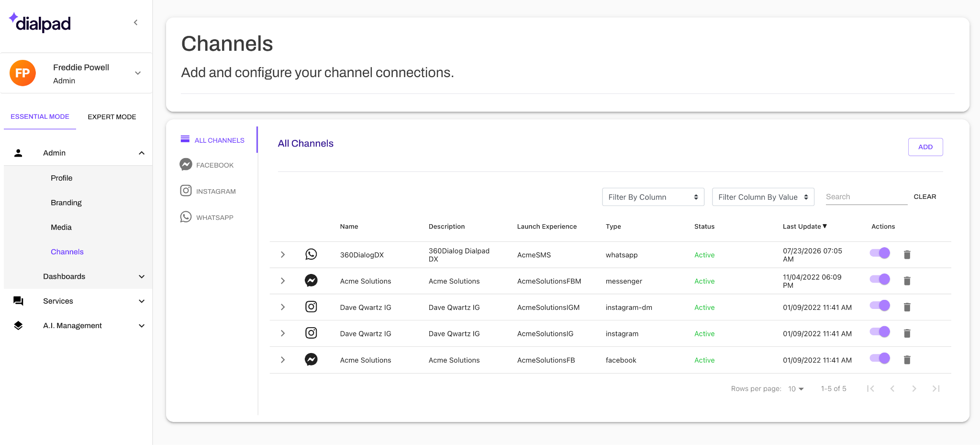This screenshot has width=980, height=445.
Task: Select the All Channels tab
Action: click(212, 140)
